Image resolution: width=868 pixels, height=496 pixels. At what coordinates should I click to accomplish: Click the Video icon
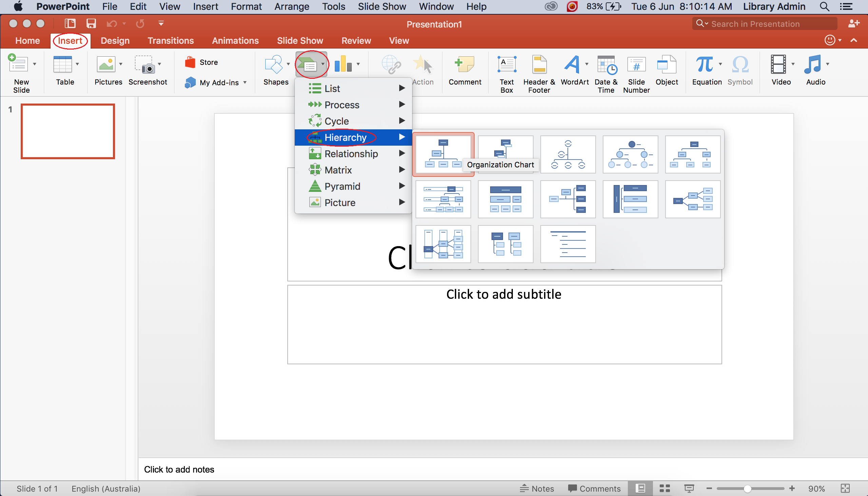pyautogui.click(x=778, y=64)
